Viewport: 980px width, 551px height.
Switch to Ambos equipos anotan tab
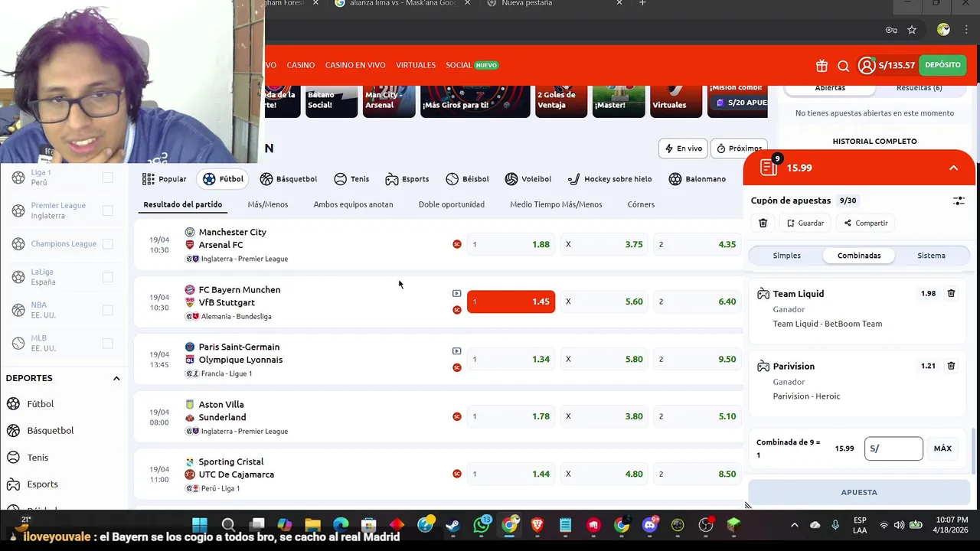click(353, 204)
